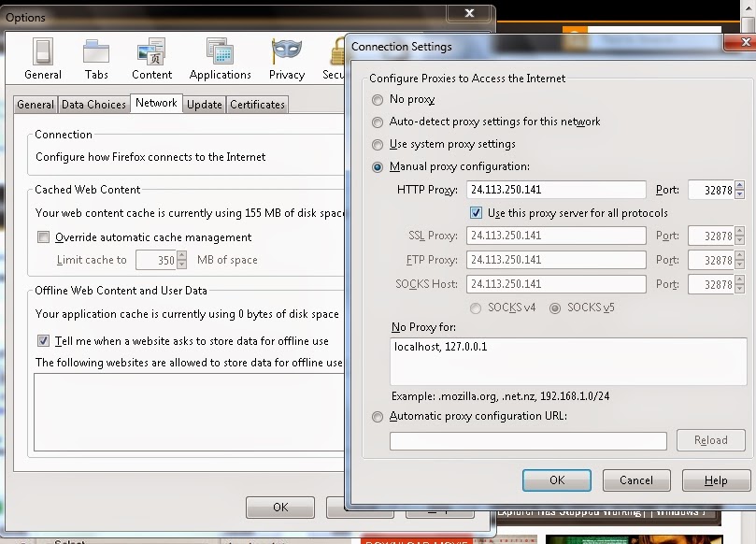Screen dimensions: 756x544
Task: Click OK in the Options window
Action: point(280,508)
